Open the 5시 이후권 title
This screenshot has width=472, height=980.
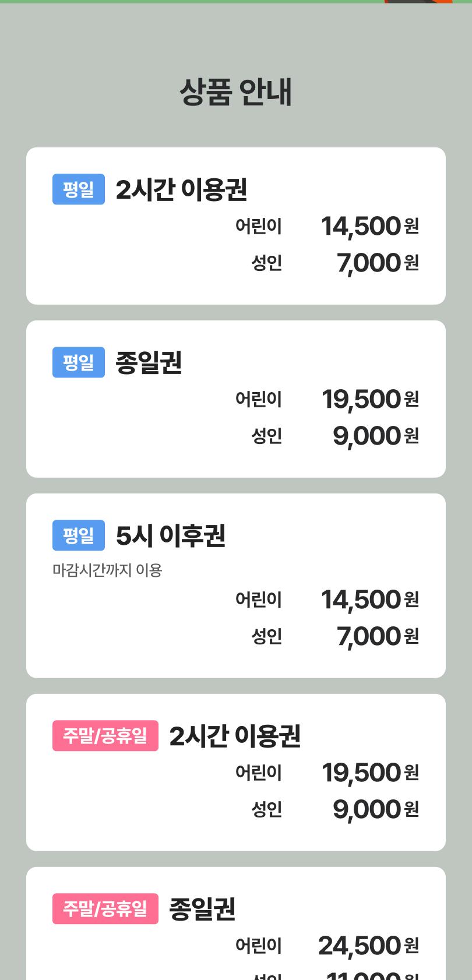click(170, 535)
